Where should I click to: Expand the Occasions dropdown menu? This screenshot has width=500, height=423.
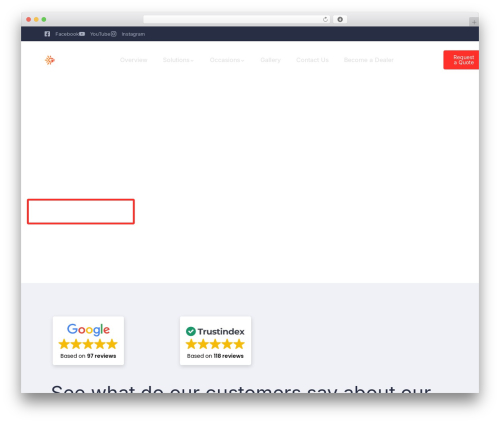227,60
